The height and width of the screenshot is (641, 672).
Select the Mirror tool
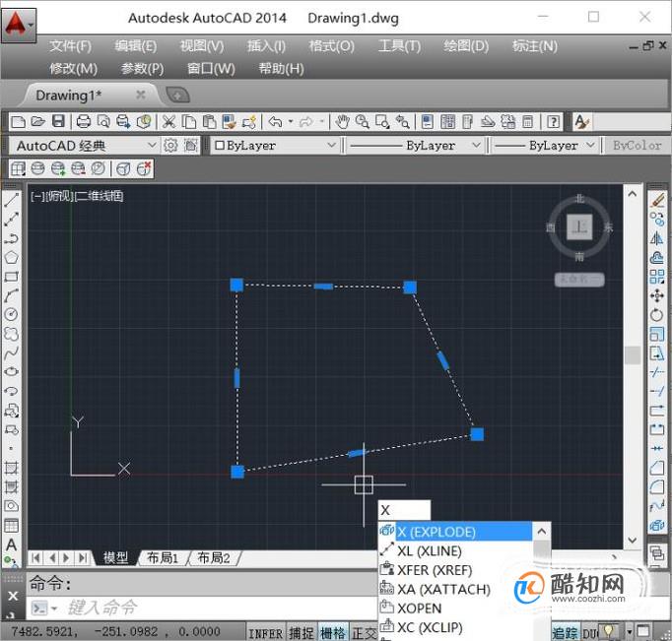pos(657,238)
